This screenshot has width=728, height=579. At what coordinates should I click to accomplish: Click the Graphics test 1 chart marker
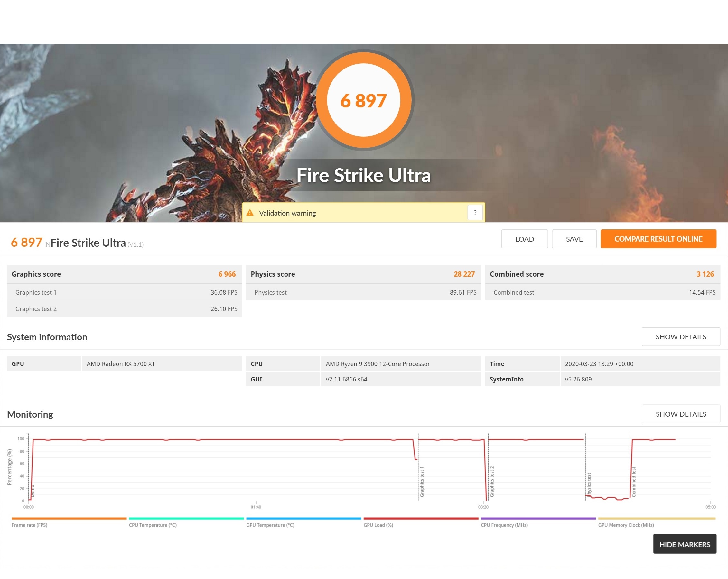point(421,482)
